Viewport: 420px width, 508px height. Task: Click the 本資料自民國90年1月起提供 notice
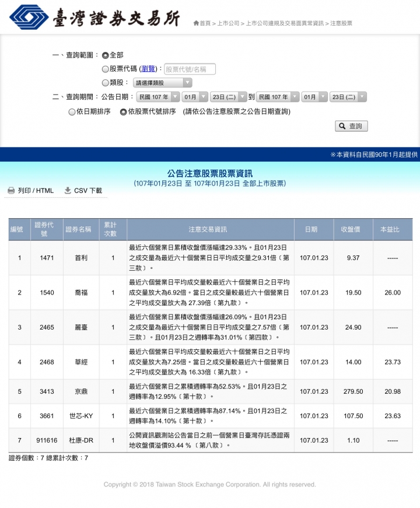pos(374,155)
